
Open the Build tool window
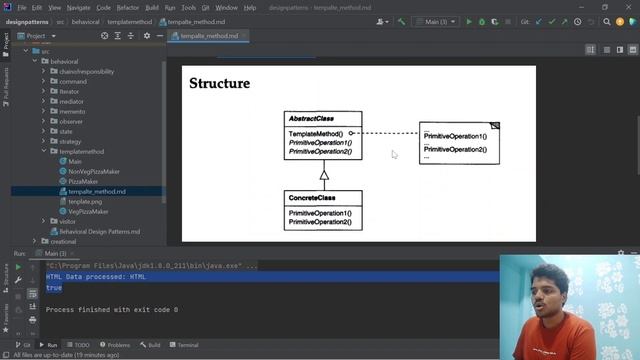(150, 345)
